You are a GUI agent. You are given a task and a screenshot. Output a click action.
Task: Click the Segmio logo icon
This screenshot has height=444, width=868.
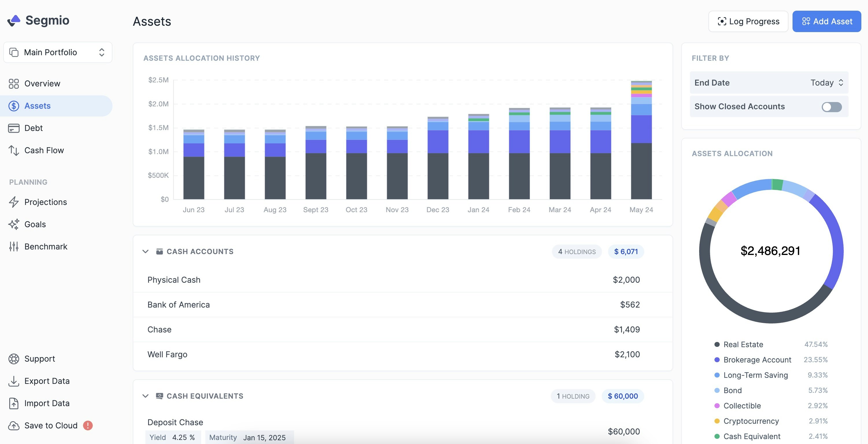[x=14, y=21]
